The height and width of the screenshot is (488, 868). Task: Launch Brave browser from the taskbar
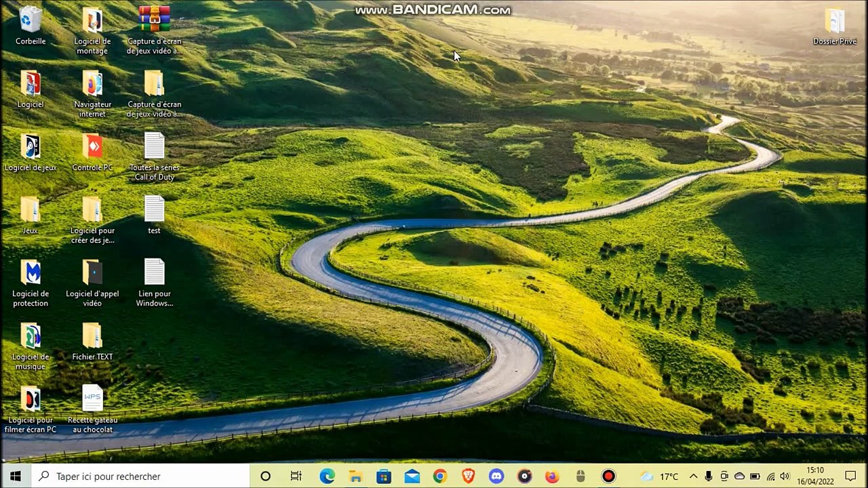(469, 476)
